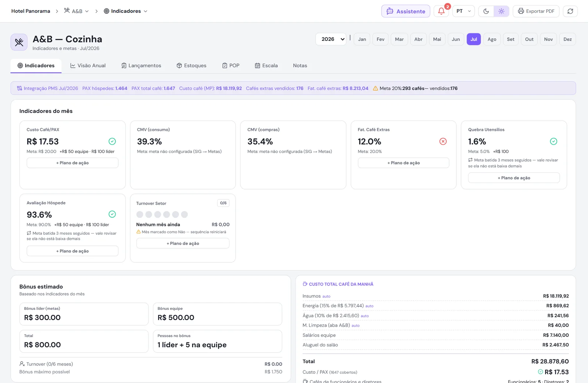This screenshot has height=383, width=588.
Task: Select the Indicadores tab
Action: pyautogui.click(x=36, y=65)
